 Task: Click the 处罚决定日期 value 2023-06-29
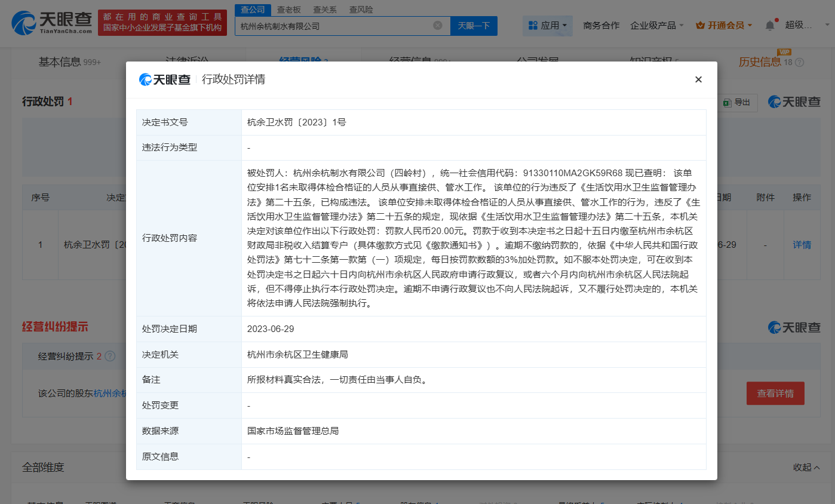point(271,329)
